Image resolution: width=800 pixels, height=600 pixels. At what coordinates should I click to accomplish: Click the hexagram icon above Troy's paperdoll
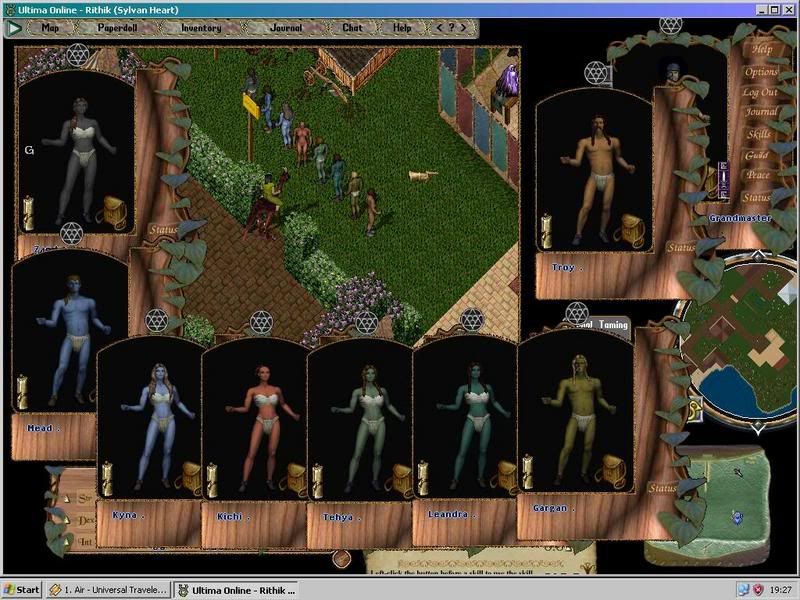point(596,73)
